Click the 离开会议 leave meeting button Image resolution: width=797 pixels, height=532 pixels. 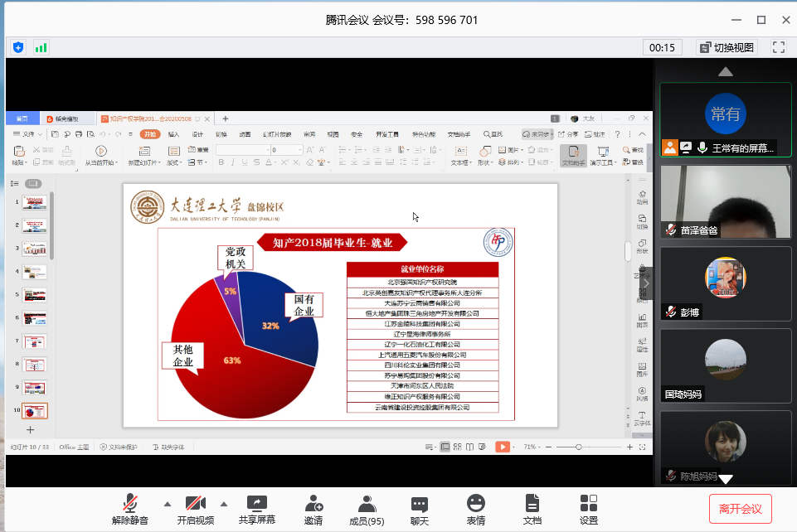pyautogui.click(x=741, y=507)
